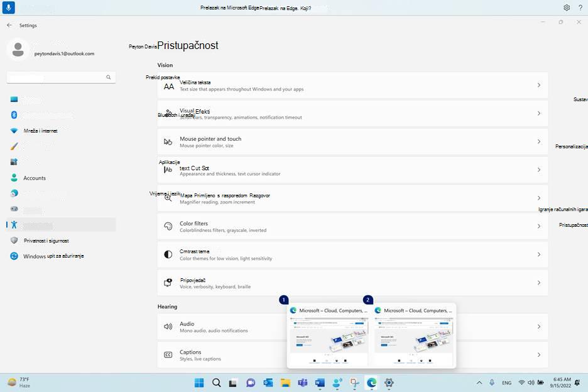Viewport: 588px width, 392px height.
Task: Open Personalization paintbrush icon in sidebar
Action: pyautogui.click(x=14, y=146)
